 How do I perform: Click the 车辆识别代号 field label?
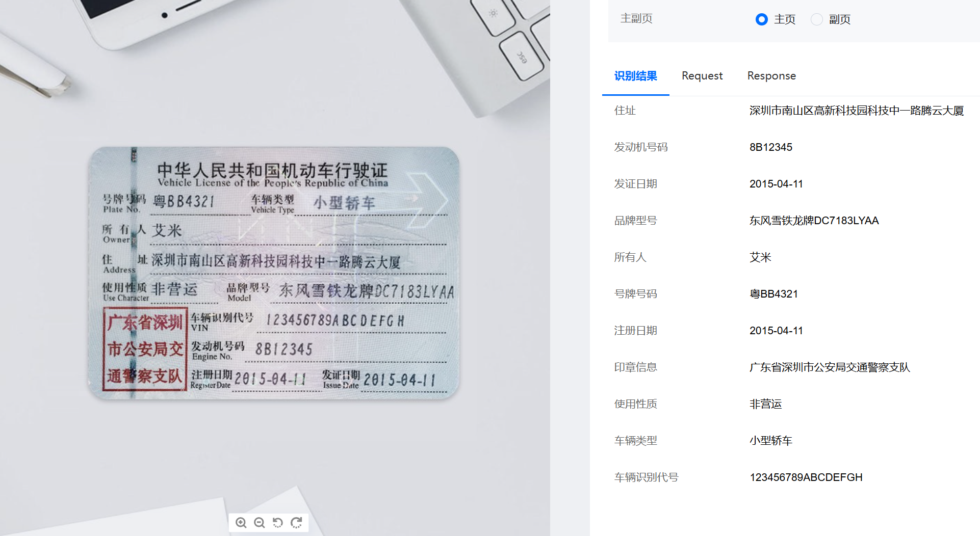646,477
